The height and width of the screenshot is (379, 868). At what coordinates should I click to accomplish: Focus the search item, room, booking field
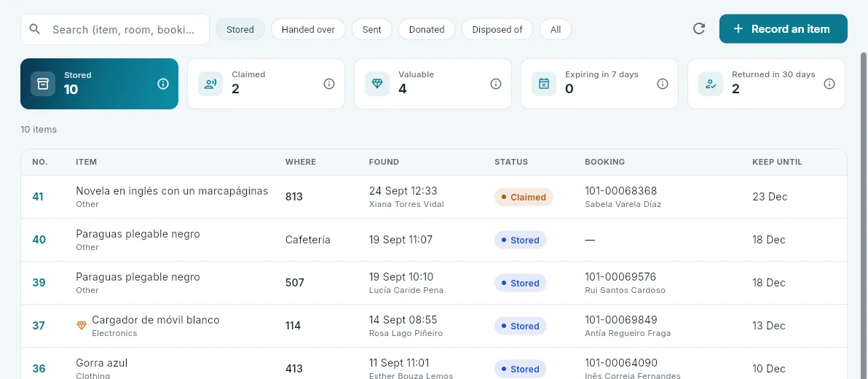pyautogui.click(x=114, y=29)
